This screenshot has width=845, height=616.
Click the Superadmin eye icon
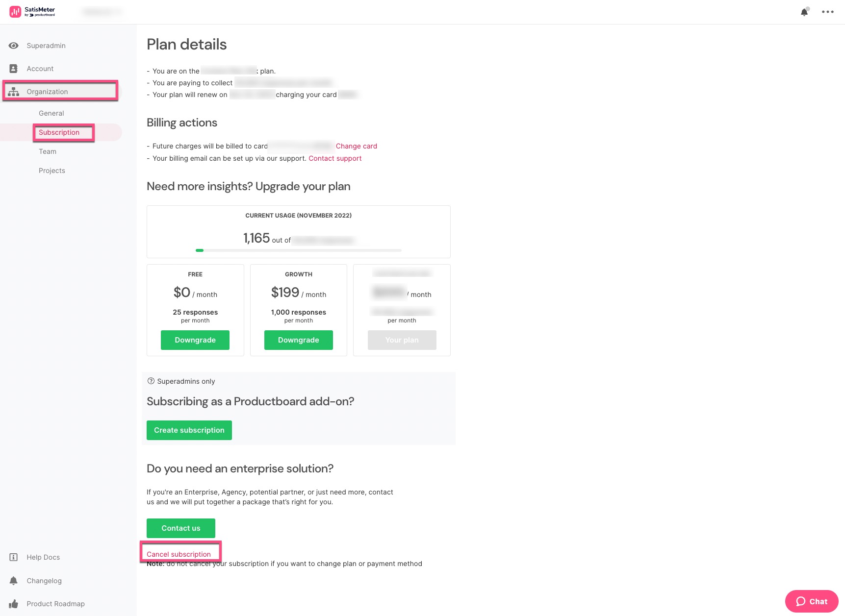pos(14,46)
